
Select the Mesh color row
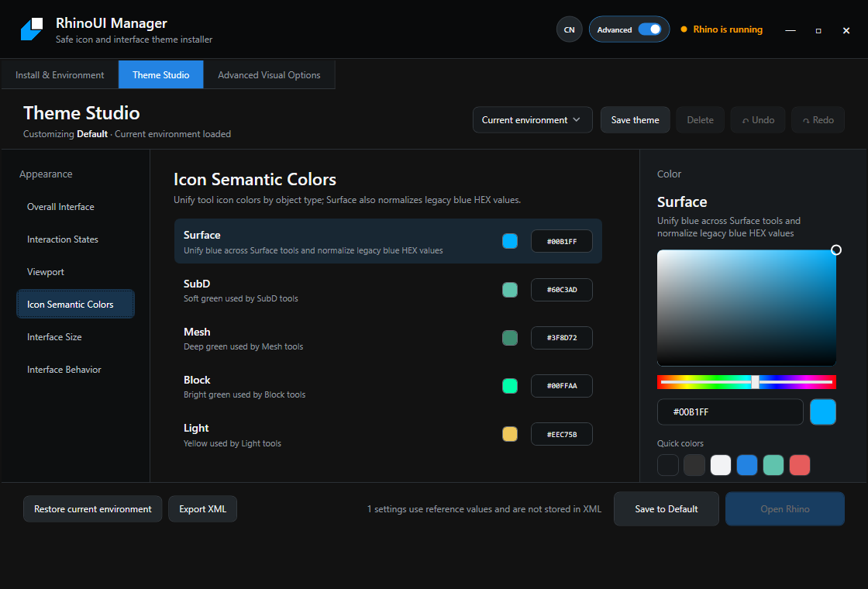[x=388, y=338]
